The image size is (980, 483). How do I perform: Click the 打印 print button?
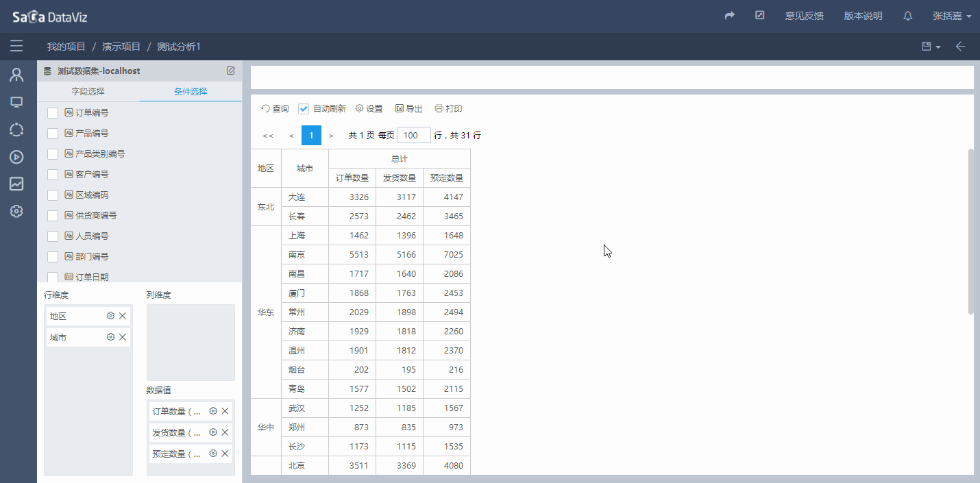point(448,109)
